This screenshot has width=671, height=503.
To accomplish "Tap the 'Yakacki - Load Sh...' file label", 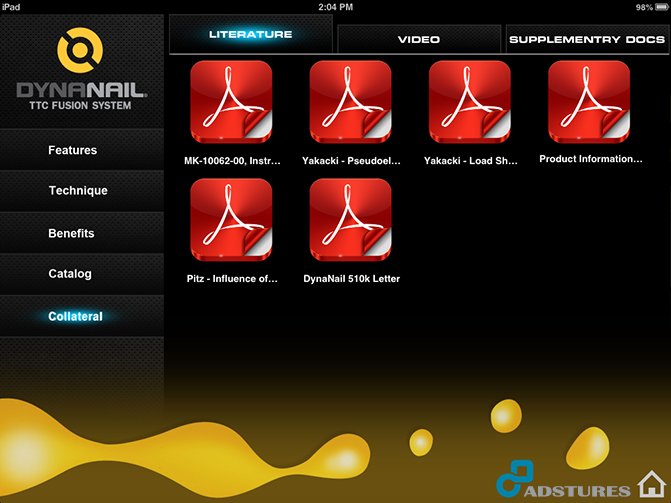I will pos(471,161).
